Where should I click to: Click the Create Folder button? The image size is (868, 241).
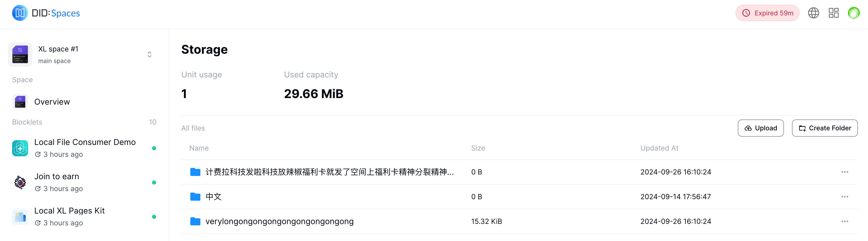(824, 128)
